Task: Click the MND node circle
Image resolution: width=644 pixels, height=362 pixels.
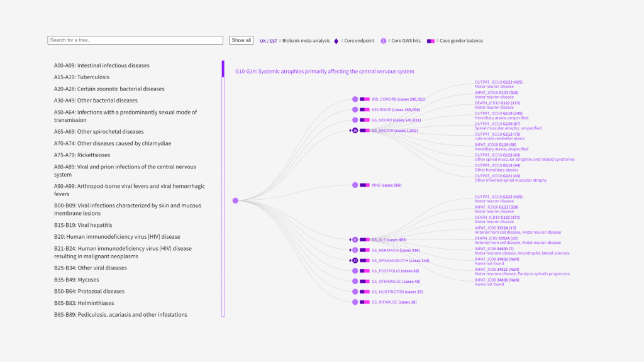Action: 355,185
